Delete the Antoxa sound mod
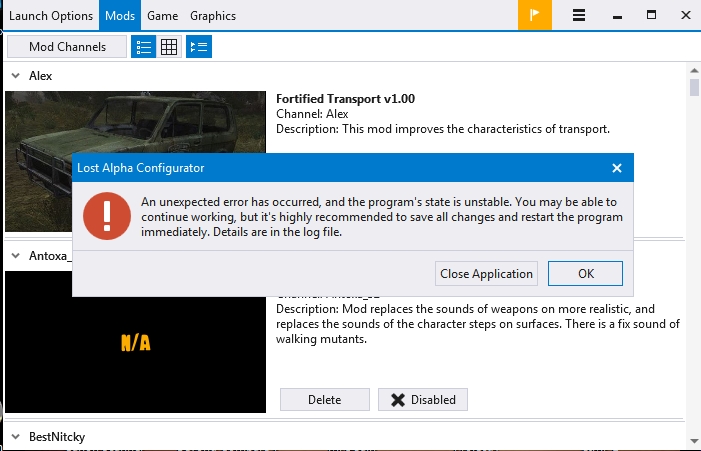701x451 pixels. (325, 400)
